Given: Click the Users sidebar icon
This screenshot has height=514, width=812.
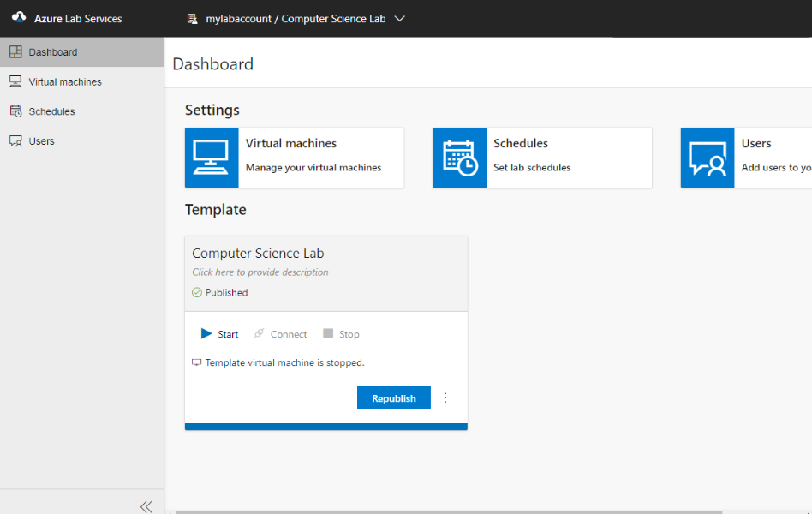Looking at the screenshot, I should (x=15, y=141).
